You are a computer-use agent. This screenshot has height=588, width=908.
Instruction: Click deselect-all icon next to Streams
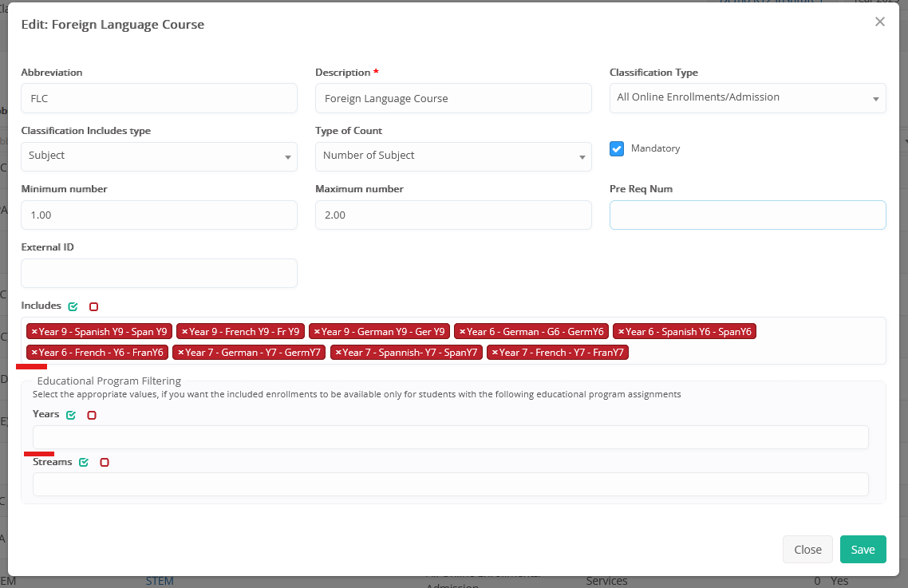pyautogui.click(x=105, y=463)
